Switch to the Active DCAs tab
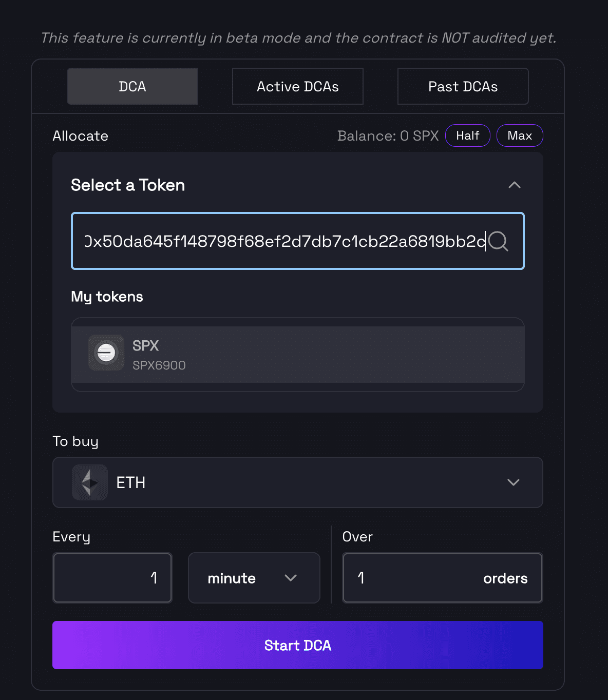This screenshot has width=608, height=700. click(x=297, y=86)
